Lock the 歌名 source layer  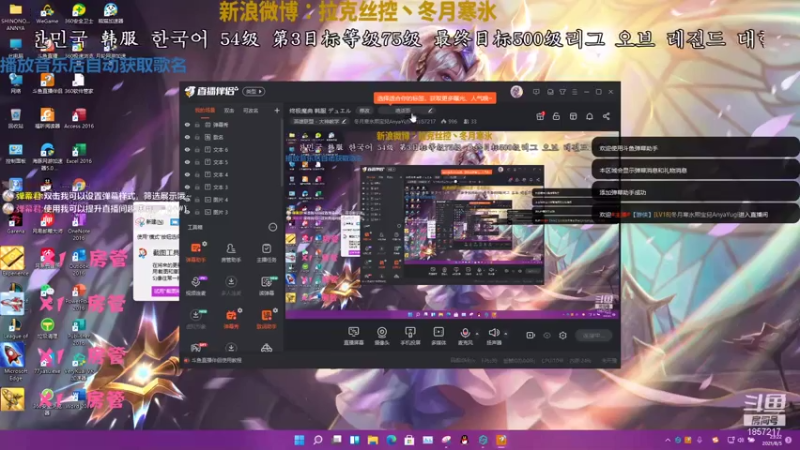point(197,137)
